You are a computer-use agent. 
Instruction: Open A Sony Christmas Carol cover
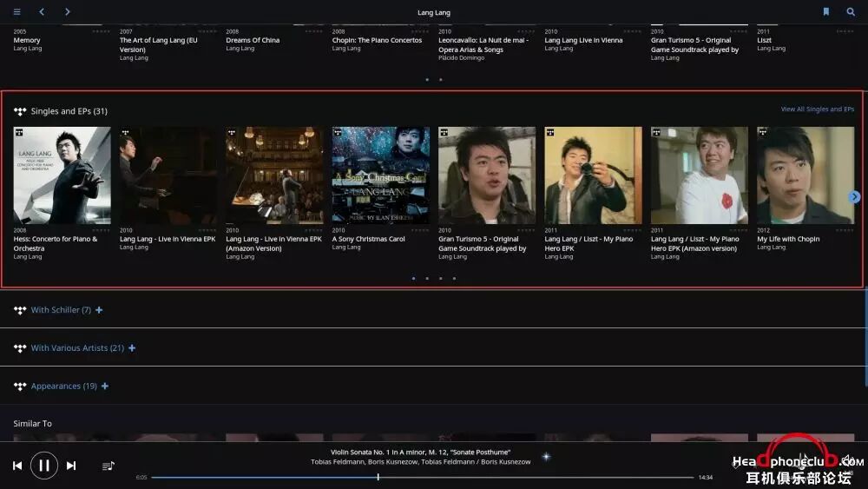381,175
